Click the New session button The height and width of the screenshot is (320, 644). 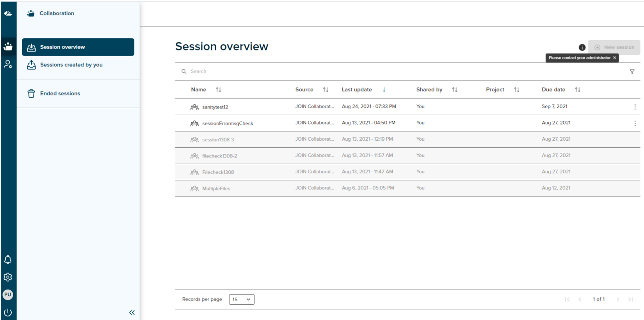tap(614, 47)
